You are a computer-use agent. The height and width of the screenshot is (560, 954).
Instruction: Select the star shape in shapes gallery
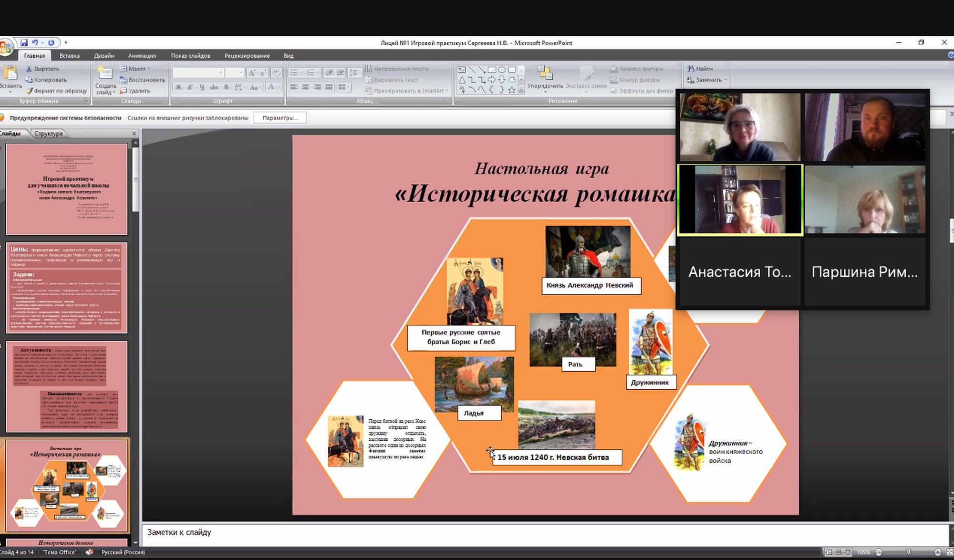pos(511,90)
